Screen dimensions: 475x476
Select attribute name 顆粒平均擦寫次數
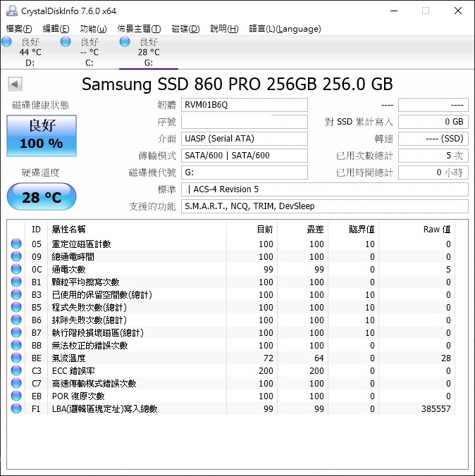[86, 282]
